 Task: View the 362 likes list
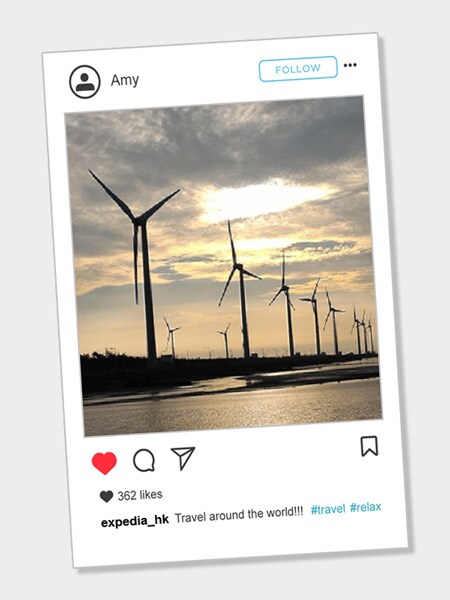click(140, 495)
